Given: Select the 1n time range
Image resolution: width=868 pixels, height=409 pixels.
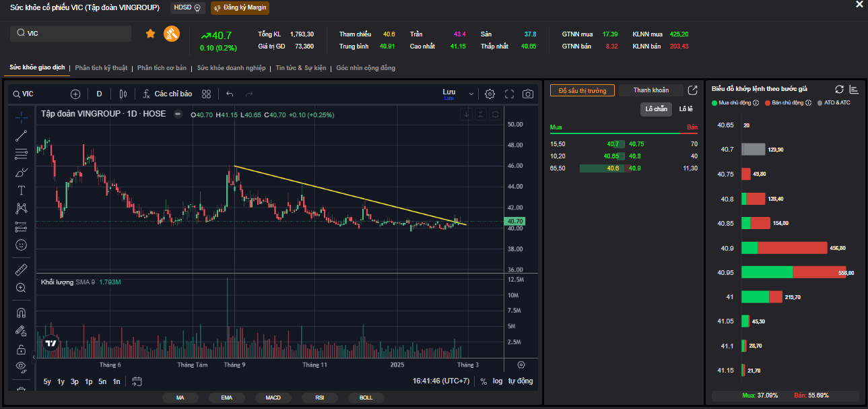Looking at the screenshot, I should [116, 381].
